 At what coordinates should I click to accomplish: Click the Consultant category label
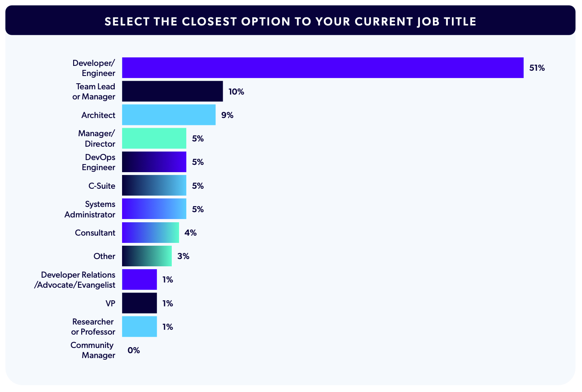coord(95,233)
